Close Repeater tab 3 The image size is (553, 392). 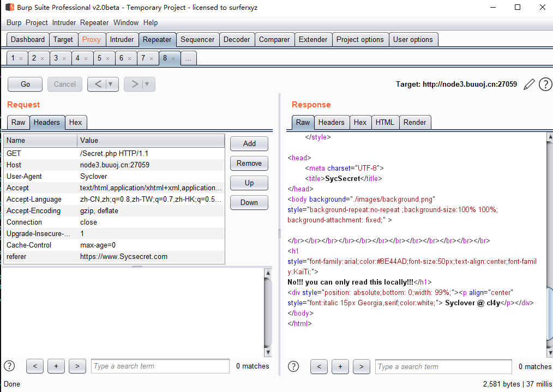tap(64, 58)
